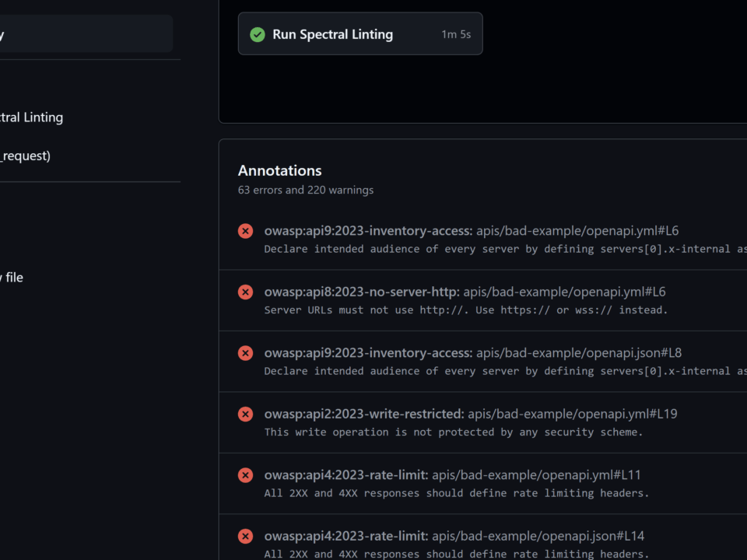Open the Run Spectral Linting job card
Screen dimensions: 747x560
click(360, 33)
